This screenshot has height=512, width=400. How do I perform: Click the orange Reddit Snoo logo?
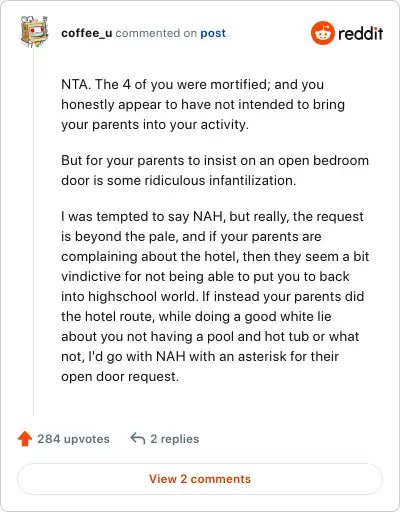322,33
